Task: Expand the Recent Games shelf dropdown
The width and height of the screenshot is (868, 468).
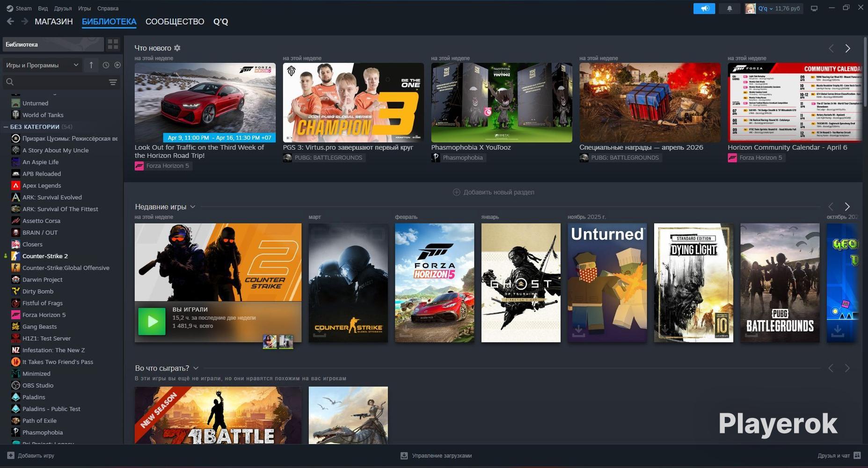Action: (192, 207)
